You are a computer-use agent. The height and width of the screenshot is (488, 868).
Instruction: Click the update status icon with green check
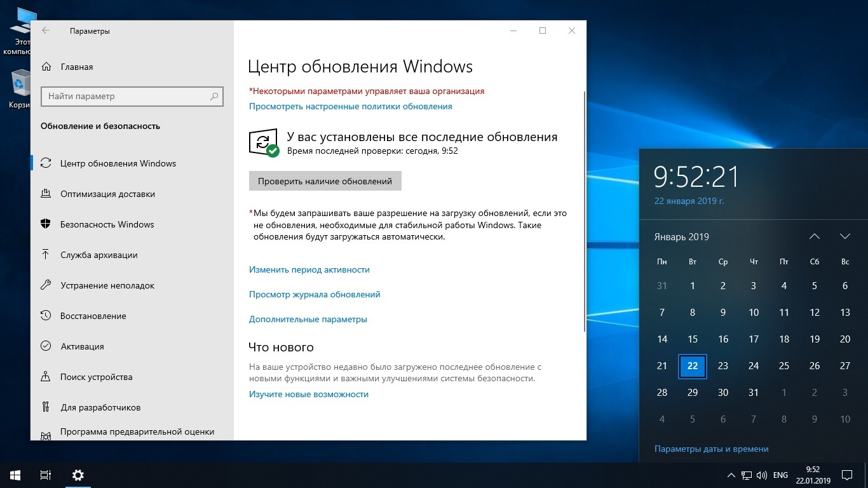(x=263, y=143)
